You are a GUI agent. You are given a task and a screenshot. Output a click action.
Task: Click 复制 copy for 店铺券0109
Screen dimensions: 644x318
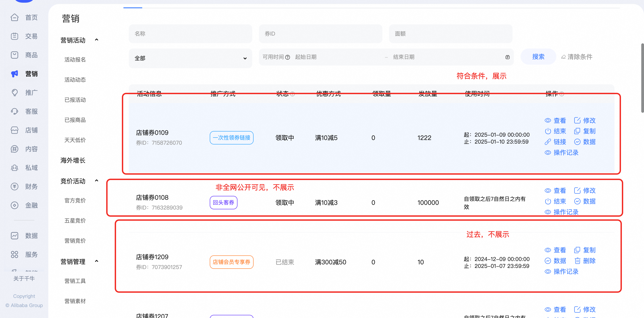(x=585, y=131)
